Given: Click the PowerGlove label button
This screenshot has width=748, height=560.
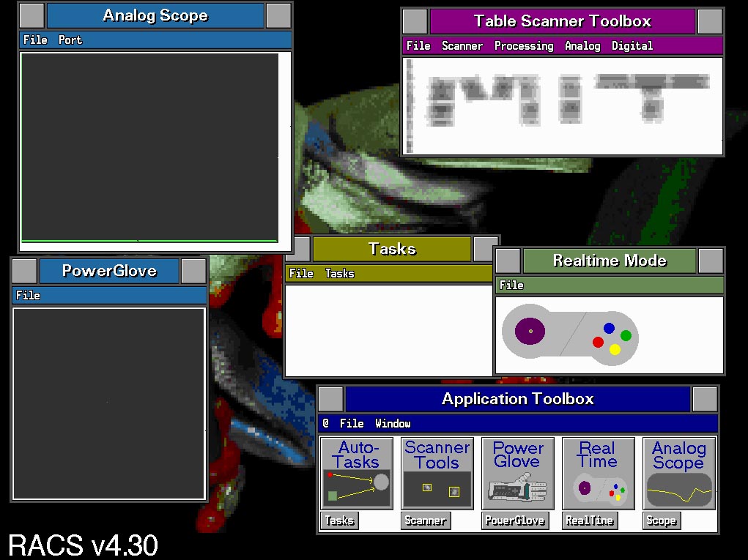Looking at the screenshot, I should coord(515,520).
